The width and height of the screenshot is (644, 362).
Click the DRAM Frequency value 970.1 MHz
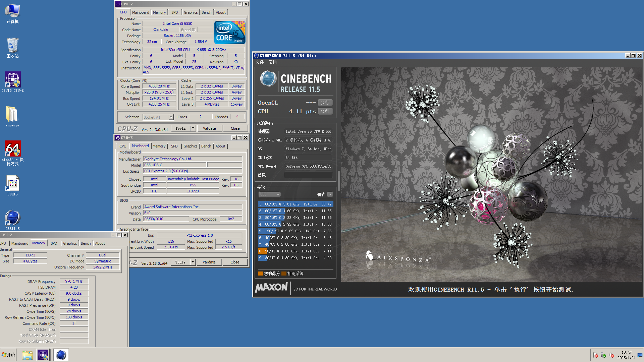coord(74,281)
